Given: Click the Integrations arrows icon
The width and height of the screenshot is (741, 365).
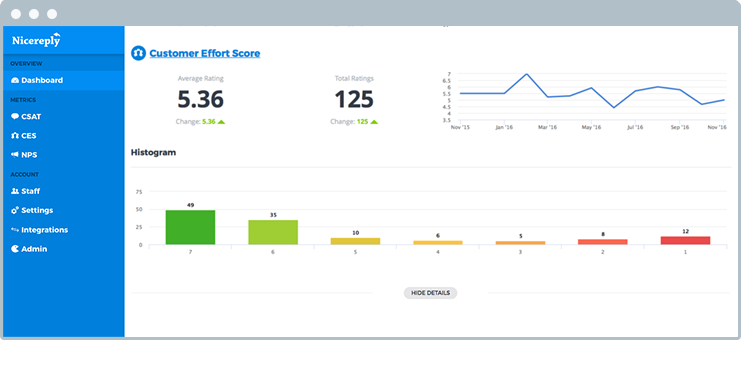Looking at the screenshot, I should tap(15, 230).
